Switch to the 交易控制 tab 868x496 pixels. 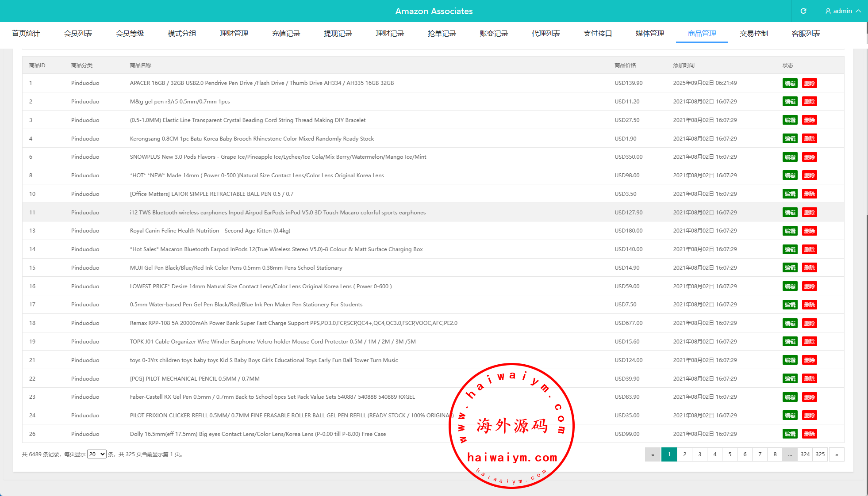click(753, 34)
